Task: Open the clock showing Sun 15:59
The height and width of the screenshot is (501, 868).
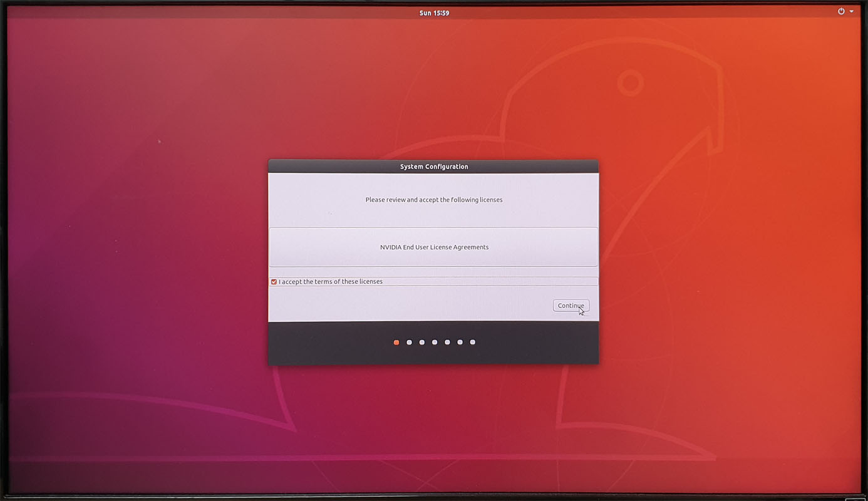Action: 434,13
